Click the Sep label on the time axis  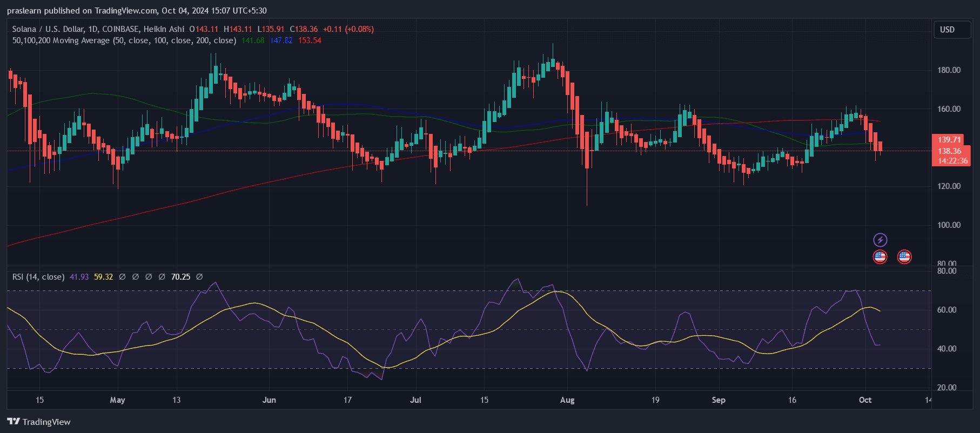[719, 400]
